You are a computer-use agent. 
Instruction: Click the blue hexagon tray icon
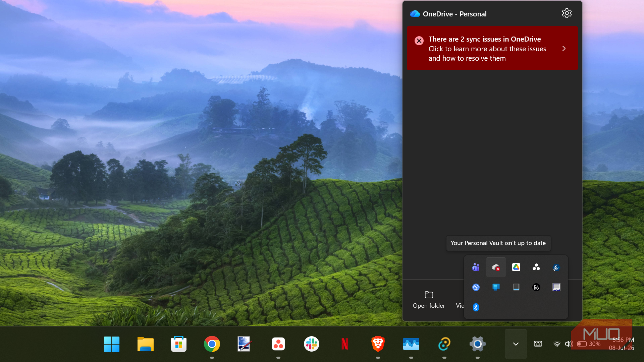(556, 267)
